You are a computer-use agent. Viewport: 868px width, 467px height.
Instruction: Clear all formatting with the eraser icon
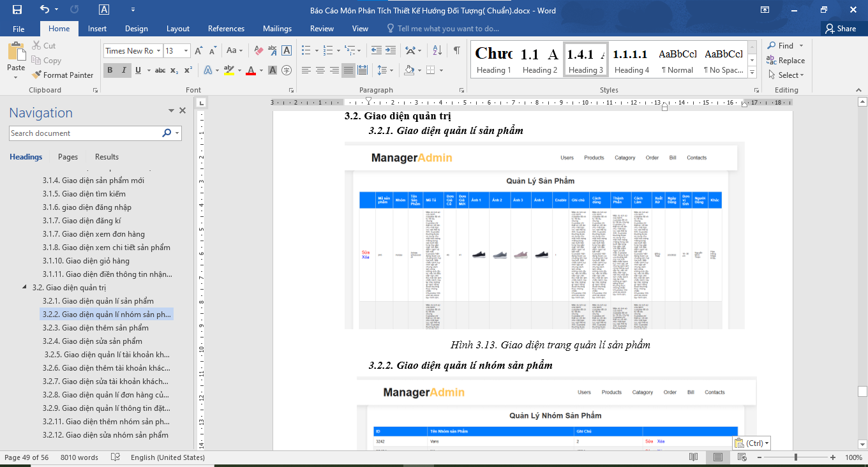[x=258, y=50]
